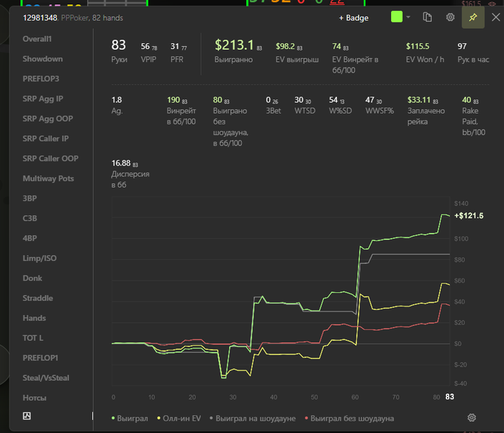The width and height of the screenshot is (504, 433).
Task: Close the player stats popup
Action: pos(495,17)
